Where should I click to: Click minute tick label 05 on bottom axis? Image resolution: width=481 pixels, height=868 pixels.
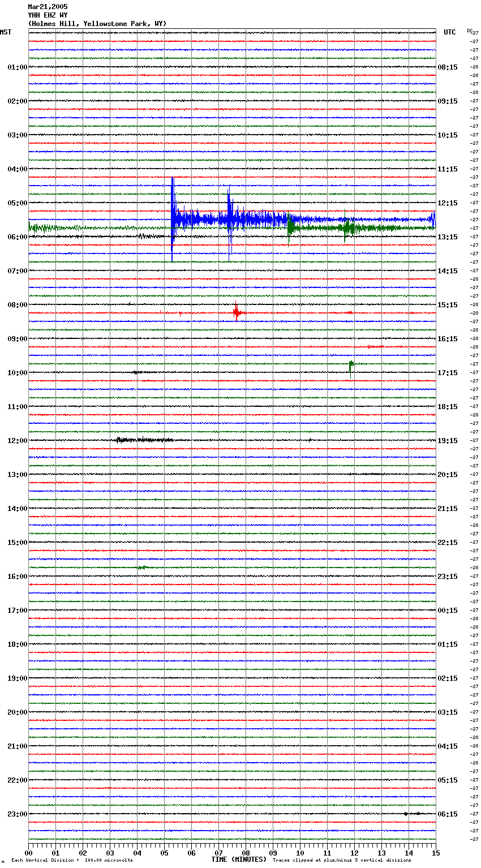tap(164, 853)
